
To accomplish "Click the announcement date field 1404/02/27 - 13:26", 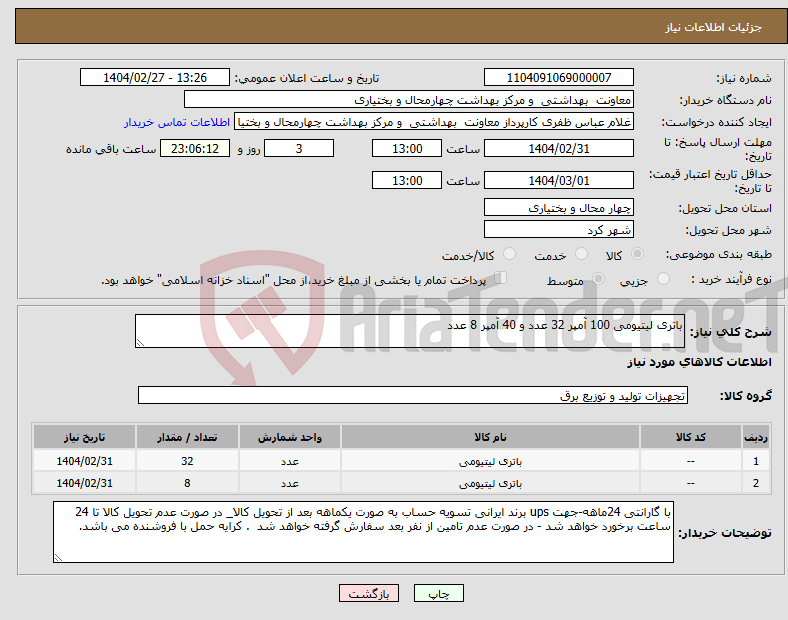I will click(155, 78).
